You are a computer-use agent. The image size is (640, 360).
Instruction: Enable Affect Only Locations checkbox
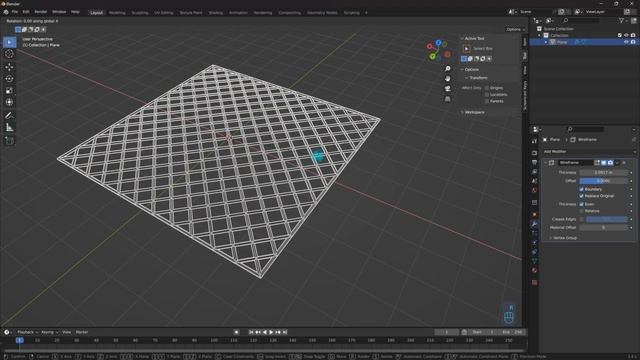(487, 94)
